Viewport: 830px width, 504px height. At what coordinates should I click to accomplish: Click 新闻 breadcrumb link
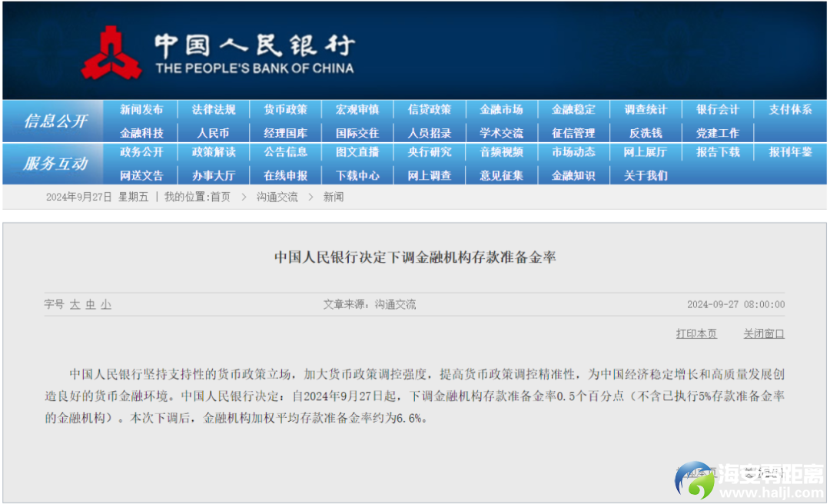tap(334, 197)
